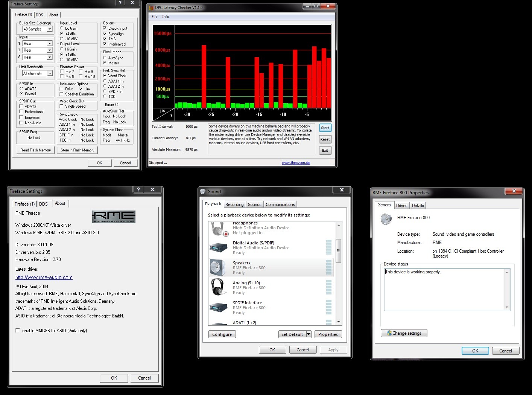The height and width of the screenshot is (395, 532).
Task: Switch to the Recording tab in Sound
Action: 234,204
